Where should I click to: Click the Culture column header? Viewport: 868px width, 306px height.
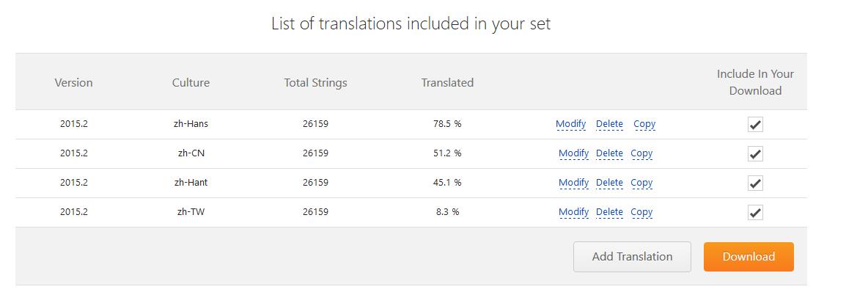[191, 83]
